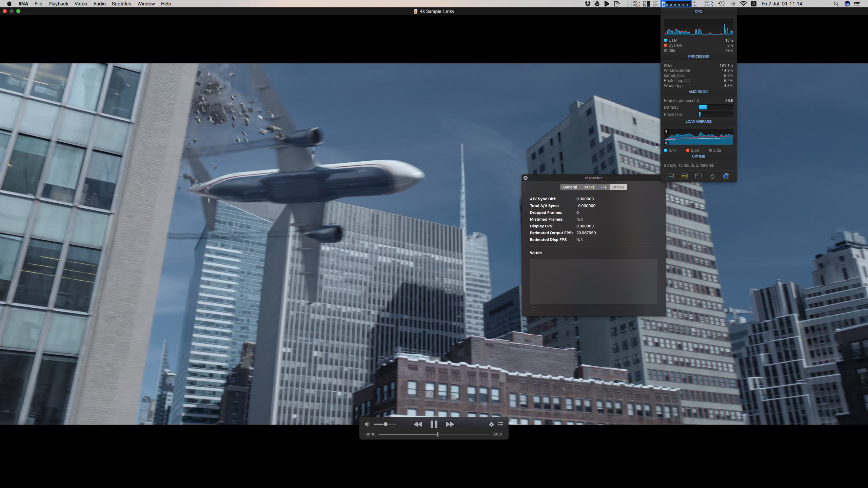The width and height of the screenshot is (868, 488).
Task: Open the iStat memory (MEM) menu bar item
Action: tap(646, 4)
